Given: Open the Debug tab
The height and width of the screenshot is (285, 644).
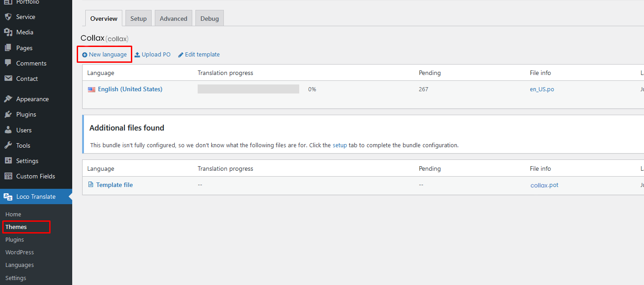Looking at the screenshot, I should pyautogui.click(x=209, y=19).
